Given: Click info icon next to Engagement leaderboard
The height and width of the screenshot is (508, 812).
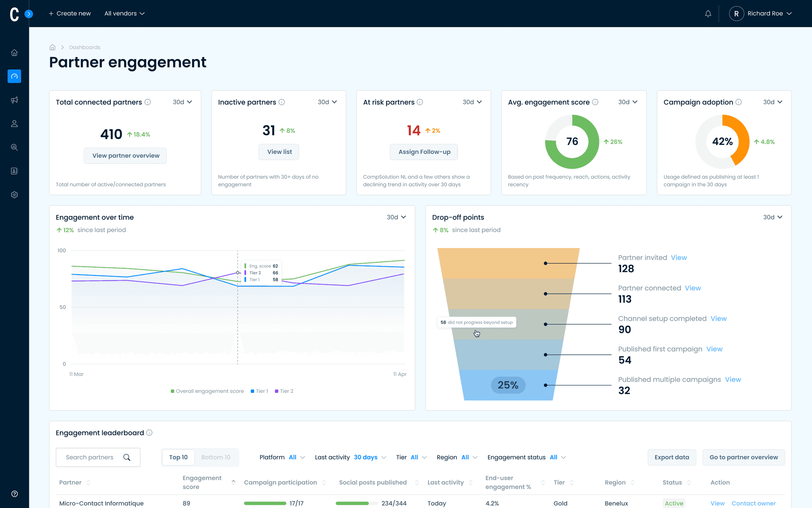Looking at the screenshot, I should pos(149,433).
